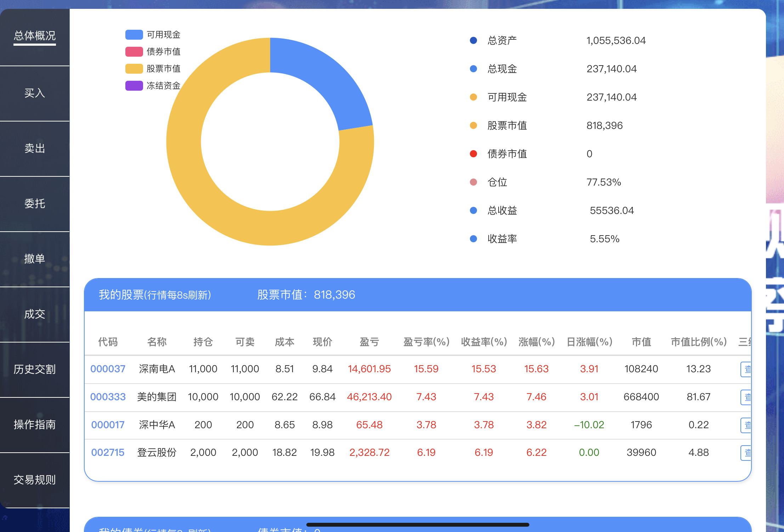Select the 美的集团 stock name
The image size is (784, 532).
click(157, 397)
